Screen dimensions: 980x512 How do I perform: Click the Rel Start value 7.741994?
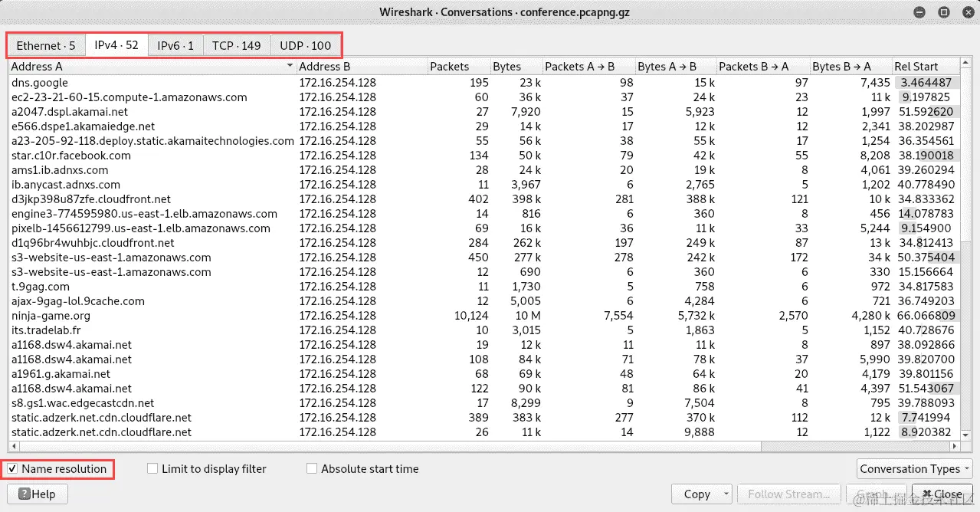tap(926, 418)
